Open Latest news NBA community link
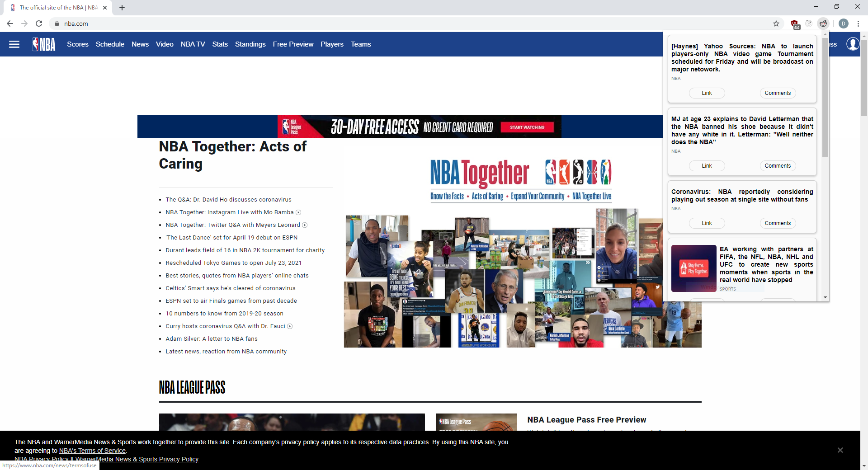This screenshot has height=470, width=868. [x=226, y=352]
